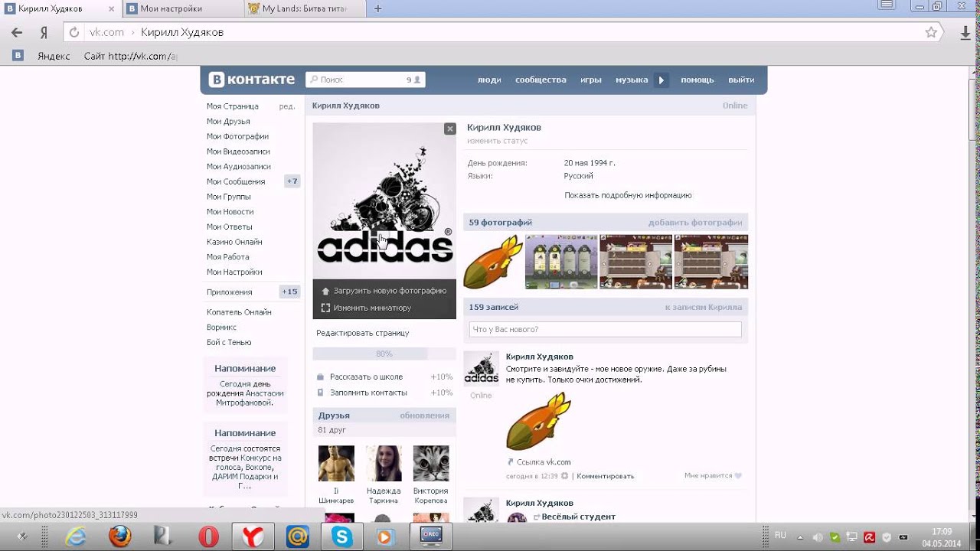The width and height of the screenshot is (980, 551).
Task: Click the browser back arrow
Action: pyautogui.click(x=17, y=32)
